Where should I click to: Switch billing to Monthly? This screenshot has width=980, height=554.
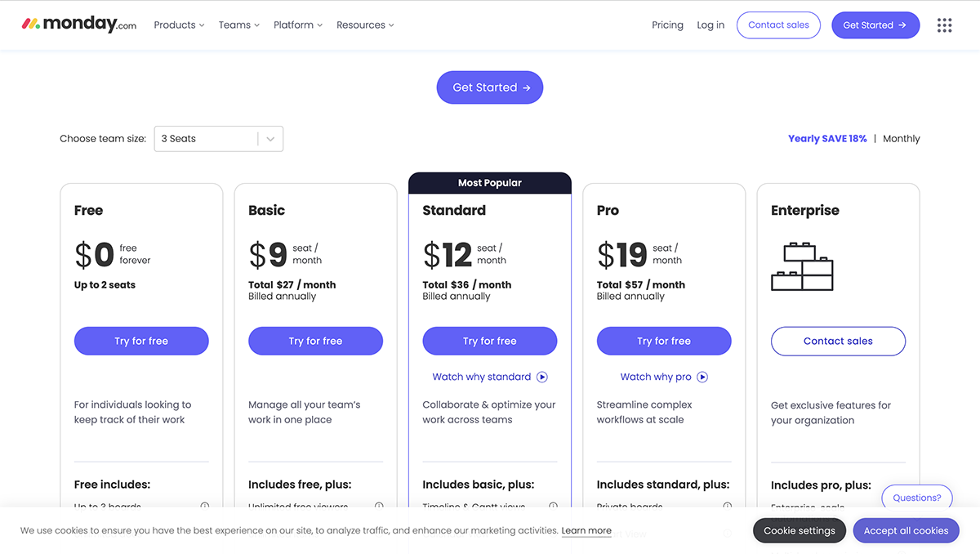click(901, 138)
